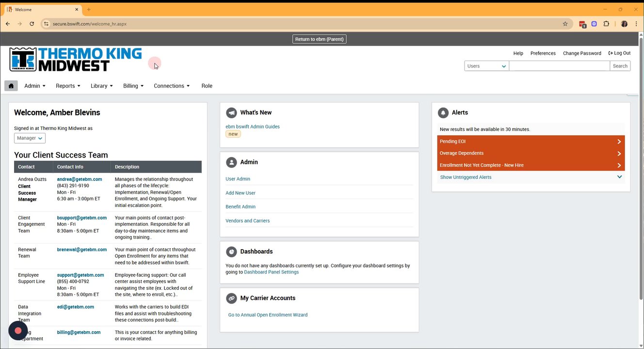Viewport: 644px width, 349px height.
Task: Click the Add New User link
Action: 241,193
